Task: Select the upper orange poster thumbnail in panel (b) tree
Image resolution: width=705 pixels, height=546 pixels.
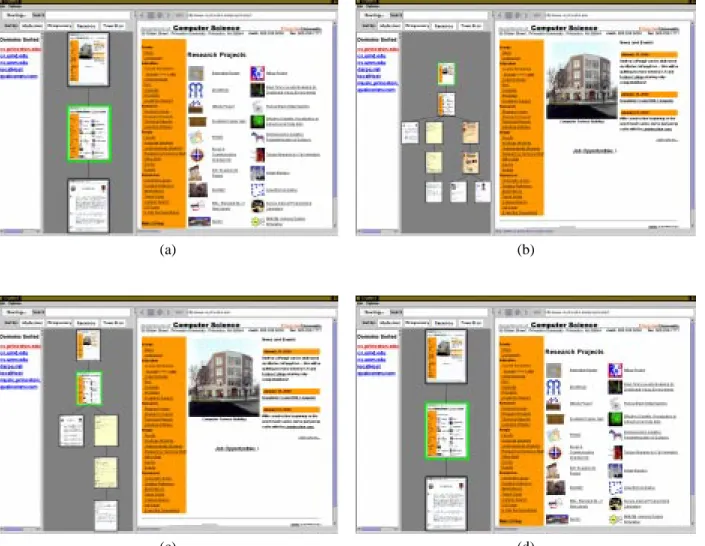Action: pos(470,133)
